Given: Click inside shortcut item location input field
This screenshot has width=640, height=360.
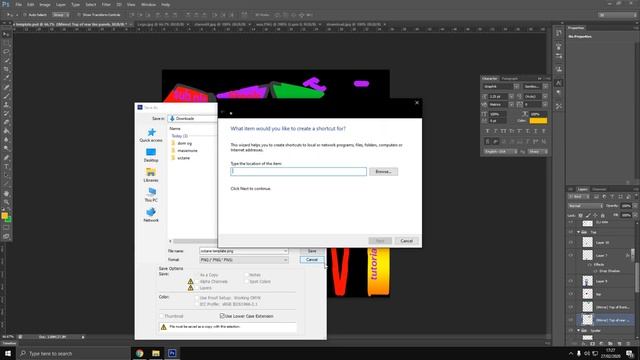Looking at the screenshot, I should pyautogui.click(x=298, y=172).
